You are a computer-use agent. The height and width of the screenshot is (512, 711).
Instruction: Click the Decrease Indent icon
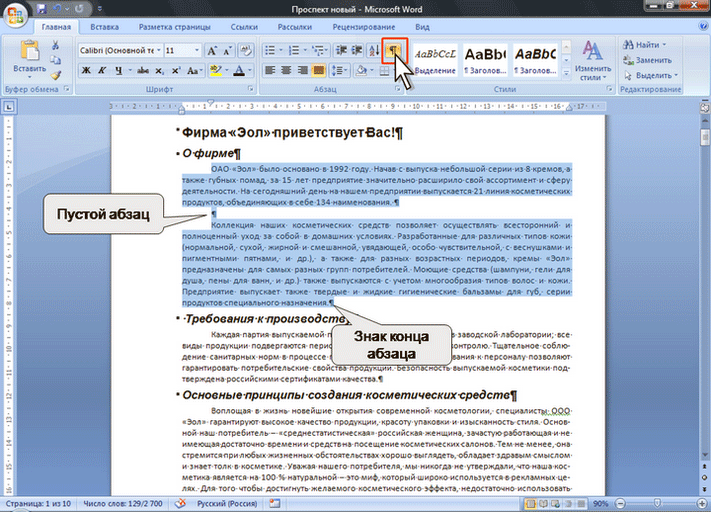click(341, 50)
